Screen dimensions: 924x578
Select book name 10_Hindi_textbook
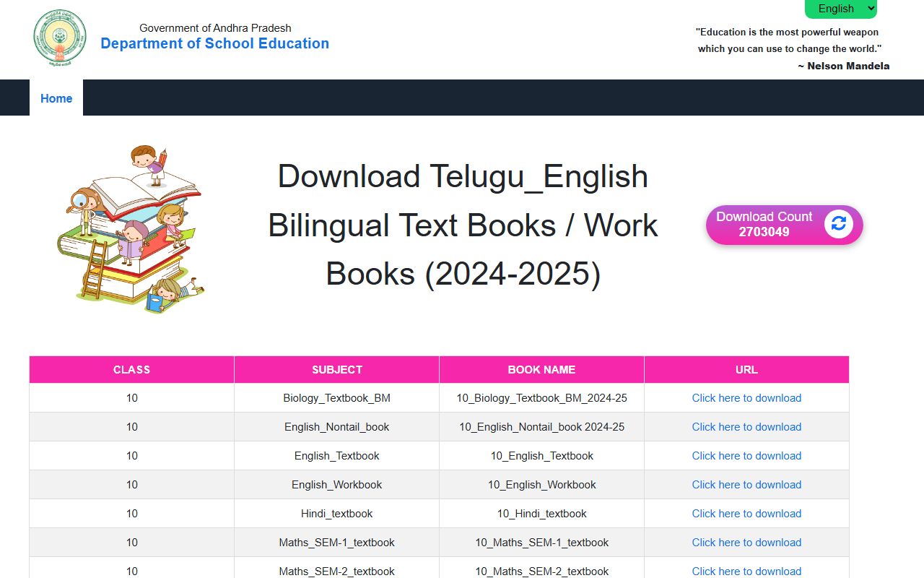(x=542, y=514)
